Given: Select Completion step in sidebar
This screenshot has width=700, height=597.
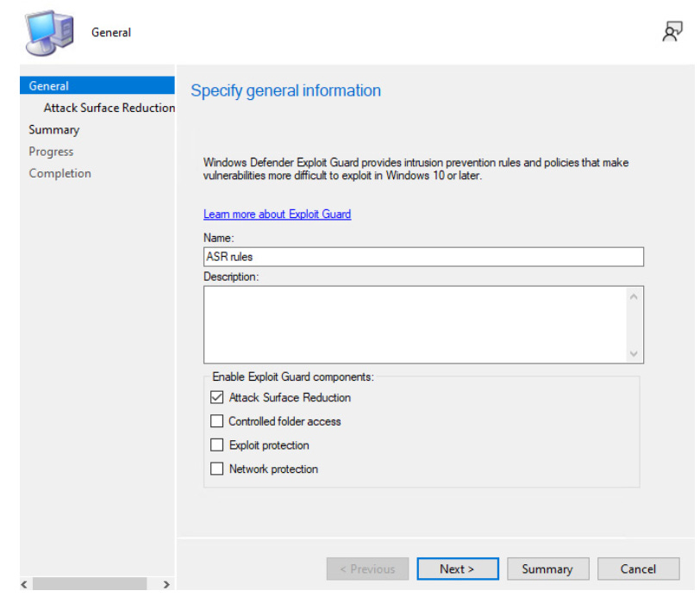Looking at the screenshot, I should (x=59, y=173).
